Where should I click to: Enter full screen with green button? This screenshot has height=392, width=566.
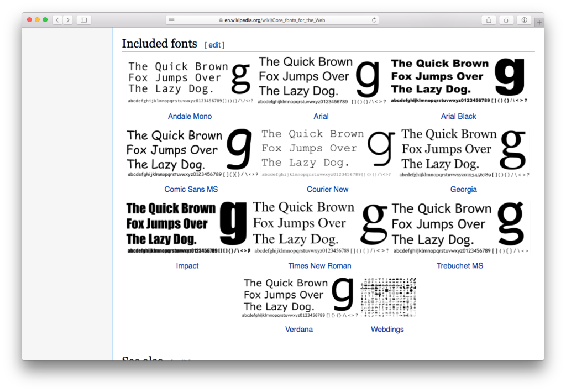pyautogui.click(x=45, y=20)
